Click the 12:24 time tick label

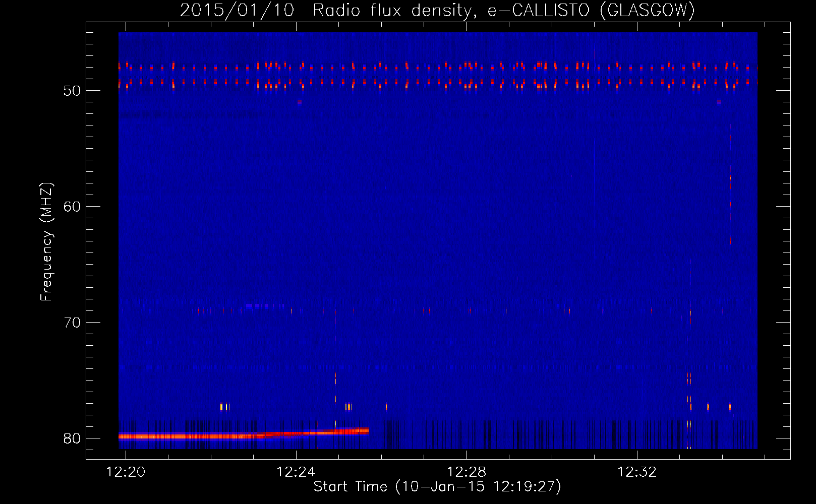click(x=296, y=472)
